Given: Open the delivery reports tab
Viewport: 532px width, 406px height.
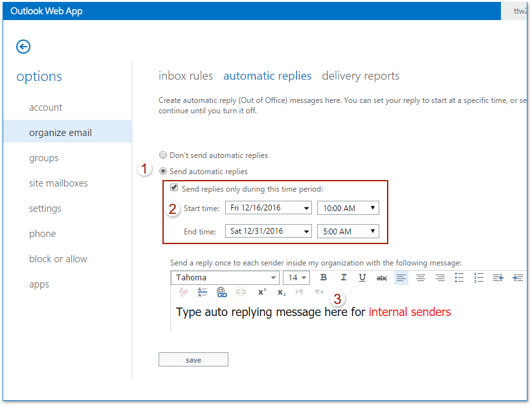Looking at the screenshot, I should (360, 76).
